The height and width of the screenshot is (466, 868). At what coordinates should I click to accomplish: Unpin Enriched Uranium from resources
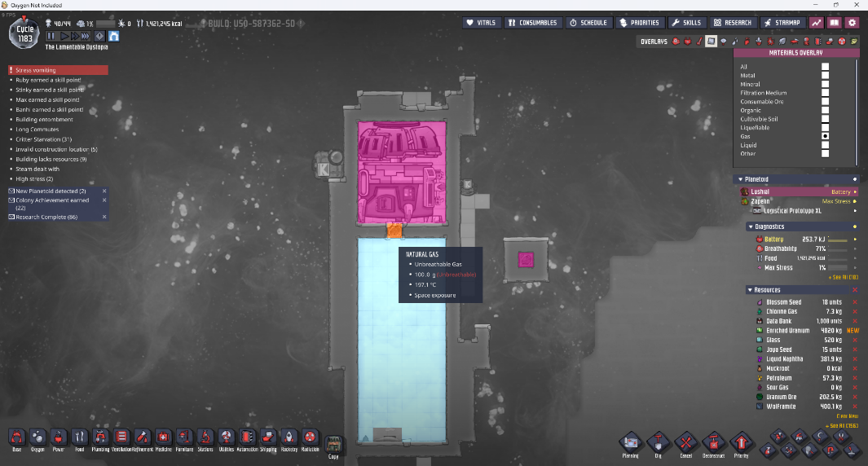point(853,331)
